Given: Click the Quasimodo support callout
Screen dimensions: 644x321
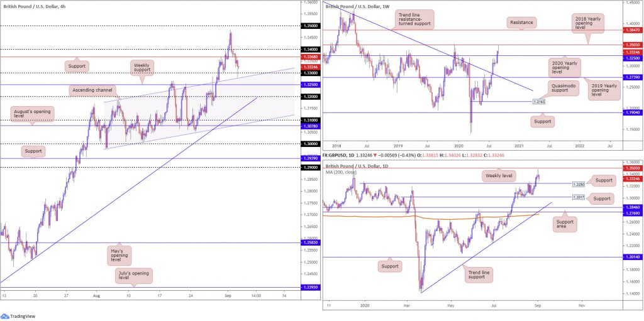Looking at the screenshot, I should coord(565,87).
